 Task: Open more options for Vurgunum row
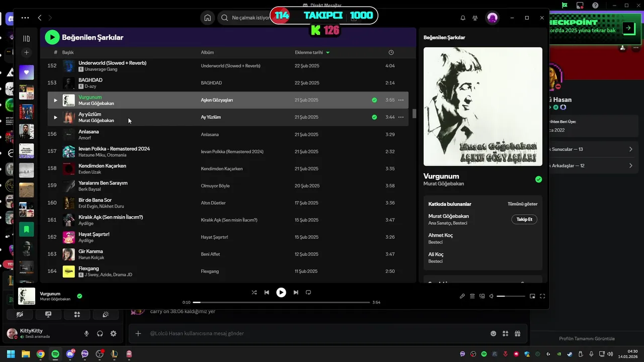pos(401,100)
